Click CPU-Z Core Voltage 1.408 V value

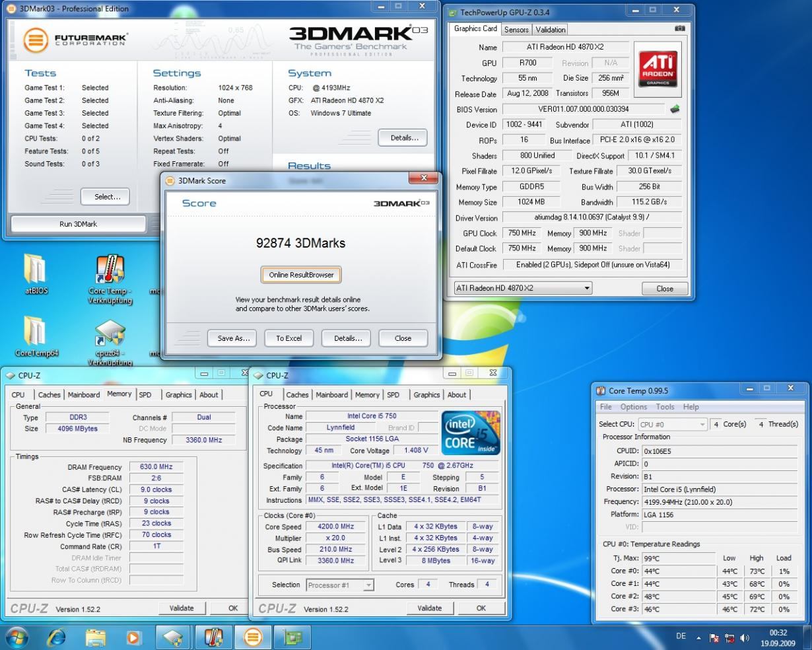click(x=416, y=451)
